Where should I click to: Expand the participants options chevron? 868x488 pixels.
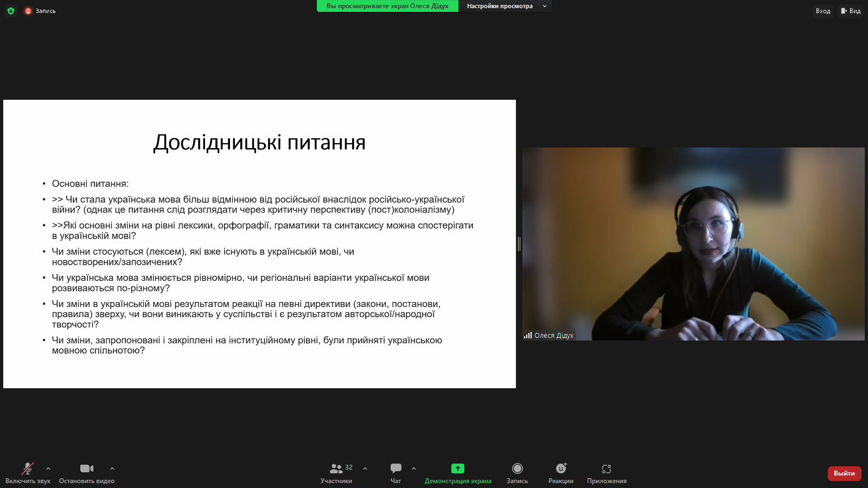click(x=365, y=468)
